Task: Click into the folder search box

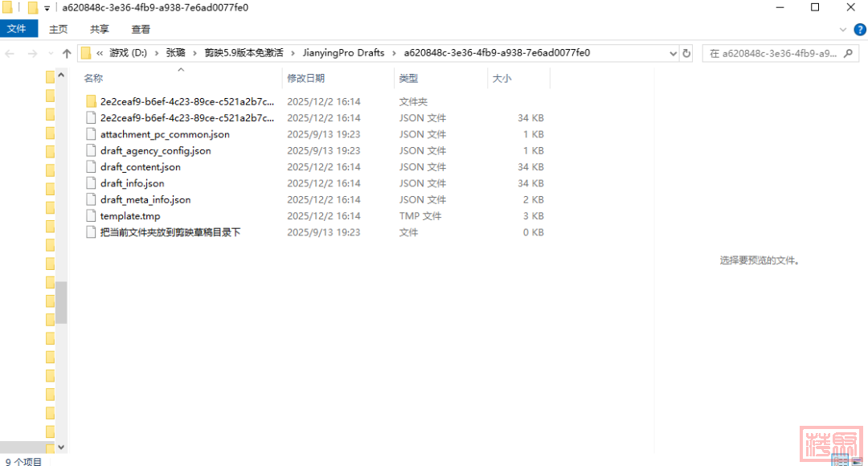Action: 770,54
